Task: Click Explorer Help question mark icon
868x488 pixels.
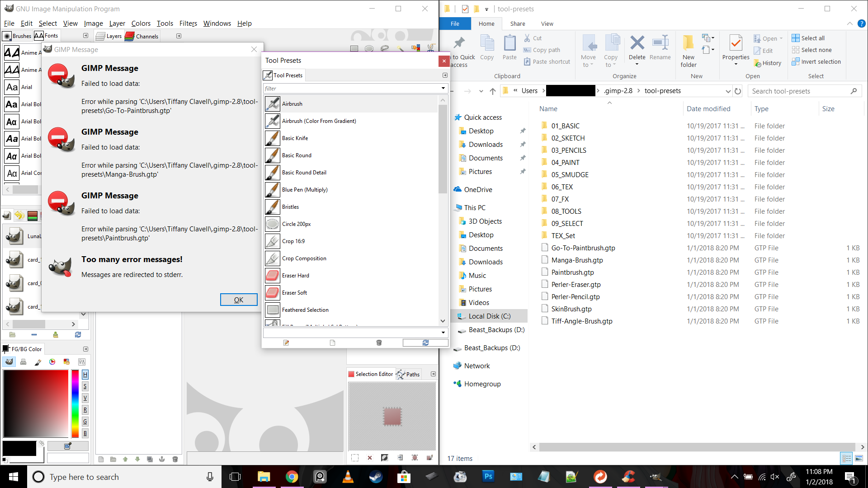Action: point(862,23)
